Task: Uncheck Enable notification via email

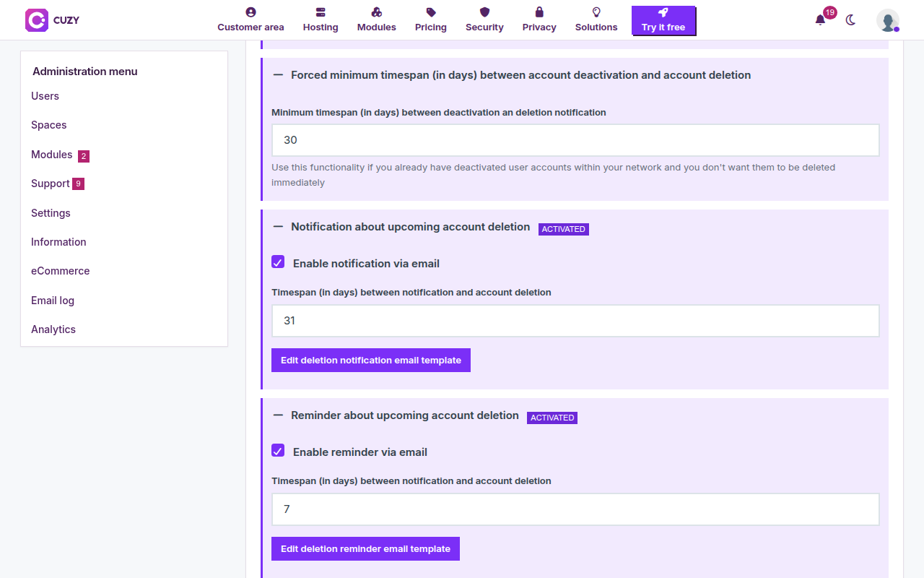Action: 278,262
